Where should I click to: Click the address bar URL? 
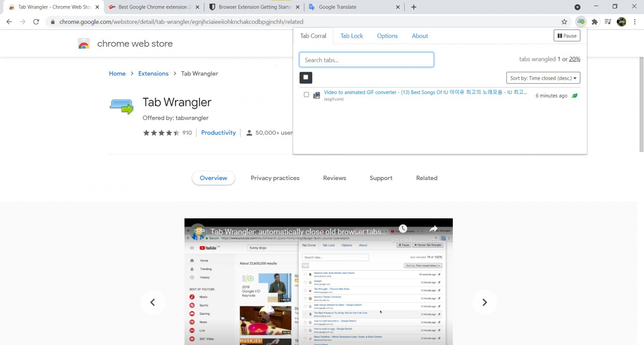click(x=181, y=22)
